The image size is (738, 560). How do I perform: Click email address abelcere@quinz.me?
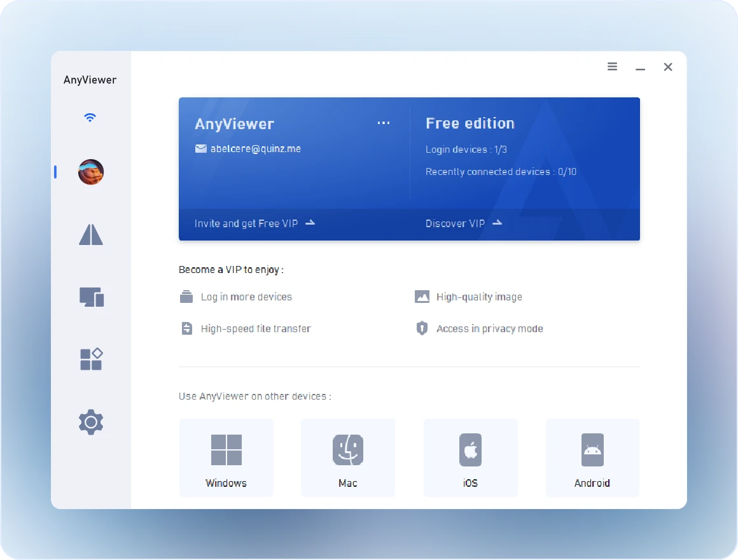(x=256, y=149)
